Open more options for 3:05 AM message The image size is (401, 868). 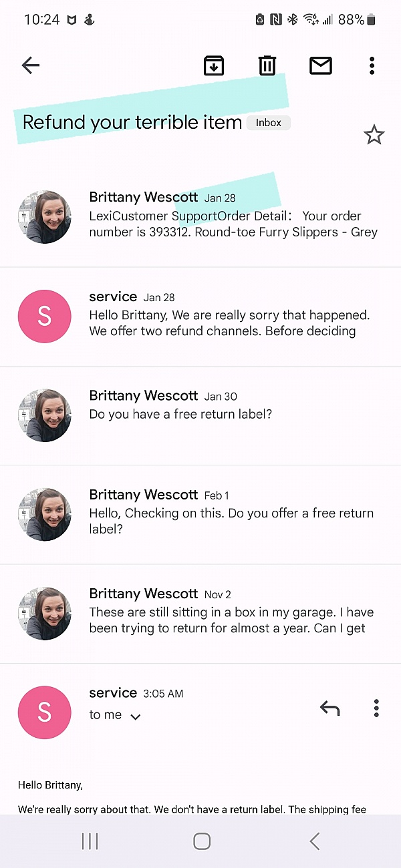(x=376, y=708)
